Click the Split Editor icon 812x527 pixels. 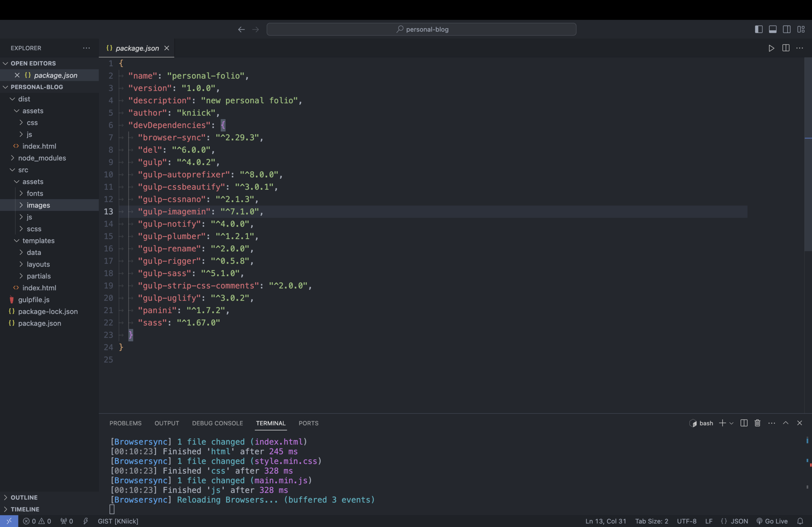pos(786,48)
